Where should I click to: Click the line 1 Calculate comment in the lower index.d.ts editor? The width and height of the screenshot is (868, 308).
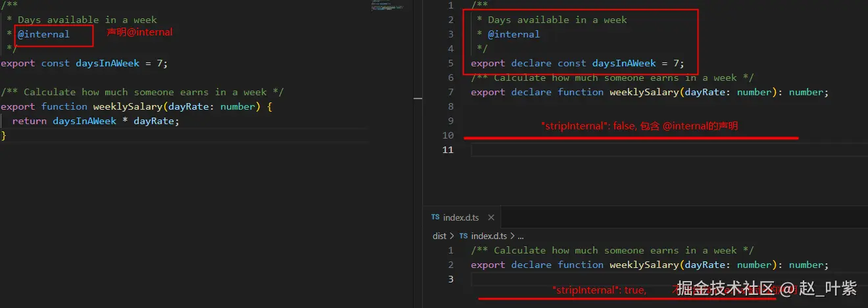pyautogui.click(x=612, y=250)
